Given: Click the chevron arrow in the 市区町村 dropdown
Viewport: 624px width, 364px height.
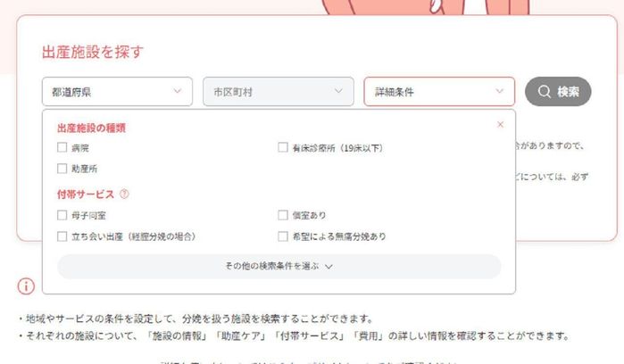Looking at the screenshot, I should (x=338, y=91).
